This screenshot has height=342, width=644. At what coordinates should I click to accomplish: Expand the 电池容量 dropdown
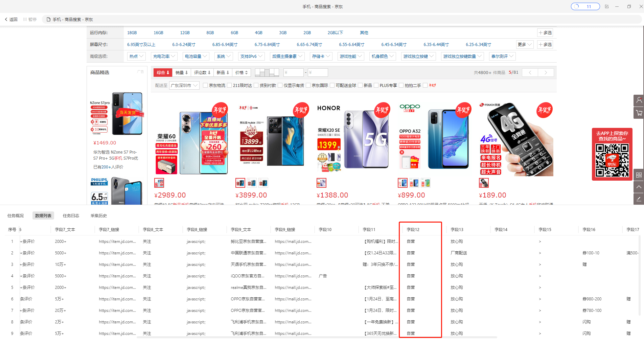196,56
